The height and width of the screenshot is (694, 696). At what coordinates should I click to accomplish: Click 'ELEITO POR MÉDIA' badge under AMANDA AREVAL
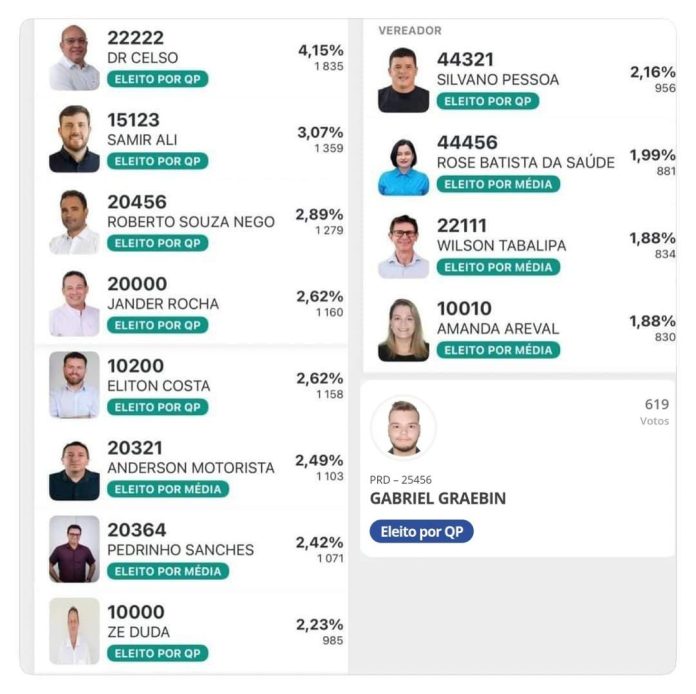click(498, 350)
